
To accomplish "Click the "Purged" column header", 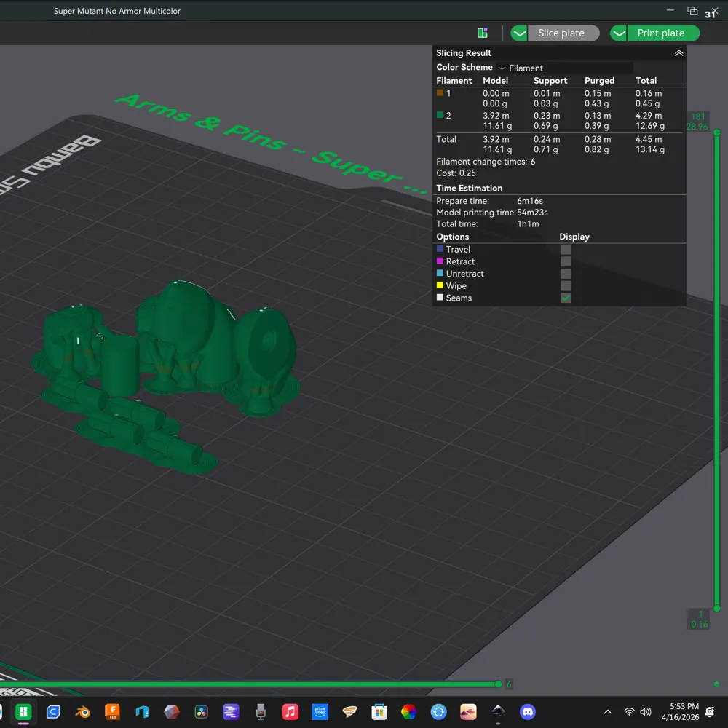I will (599, 81).
